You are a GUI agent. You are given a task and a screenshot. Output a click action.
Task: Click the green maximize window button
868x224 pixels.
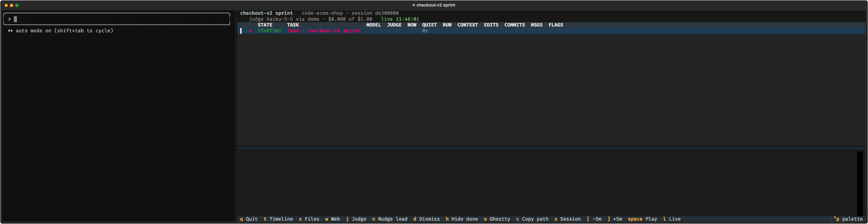tap(17, 5)
